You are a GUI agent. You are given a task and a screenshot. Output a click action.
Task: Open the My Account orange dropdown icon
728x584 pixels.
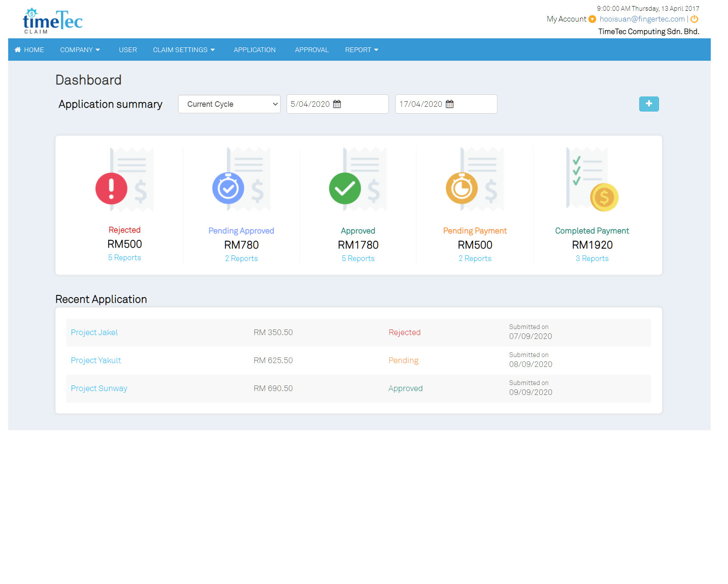tap(592, 19)
